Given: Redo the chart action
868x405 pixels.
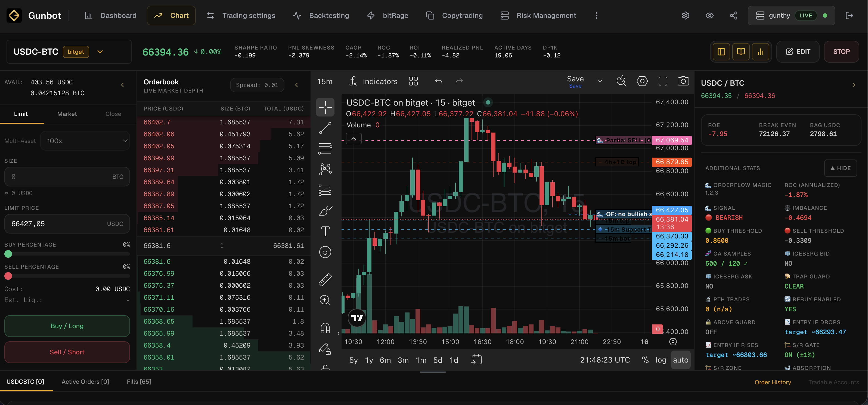Looking at the screenshot, I should pos(459,81).
